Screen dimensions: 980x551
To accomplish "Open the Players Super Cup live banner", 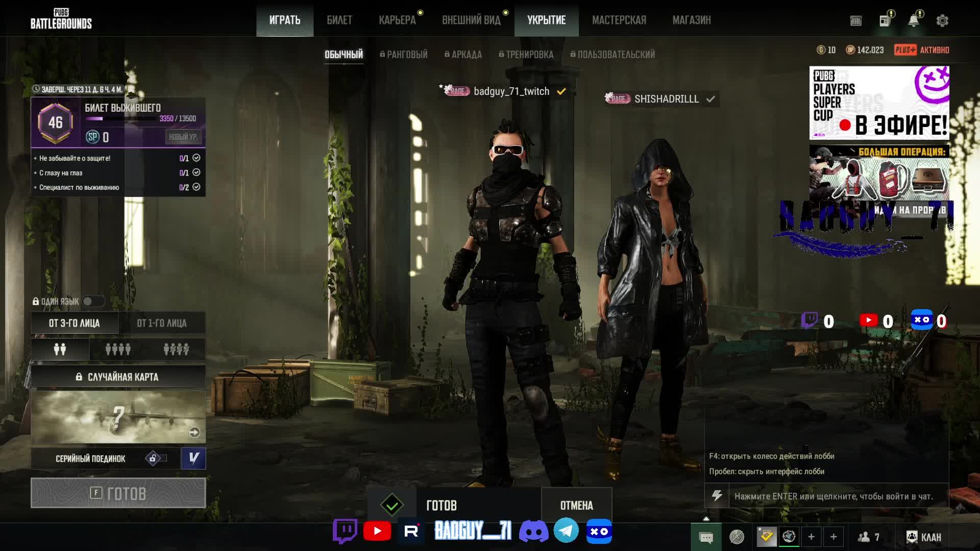I will [x=879, y=103].
